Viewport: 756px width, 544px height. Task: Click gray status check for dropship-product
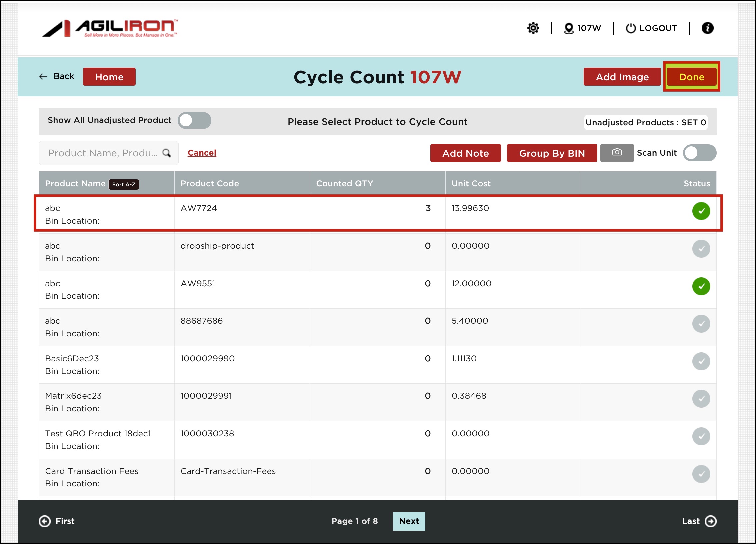[701, 249]
